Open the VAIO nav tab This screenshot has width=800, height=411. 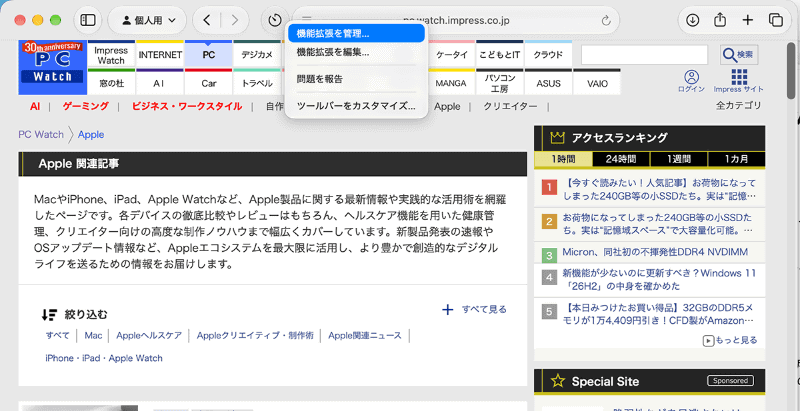(x=597, y=83)
